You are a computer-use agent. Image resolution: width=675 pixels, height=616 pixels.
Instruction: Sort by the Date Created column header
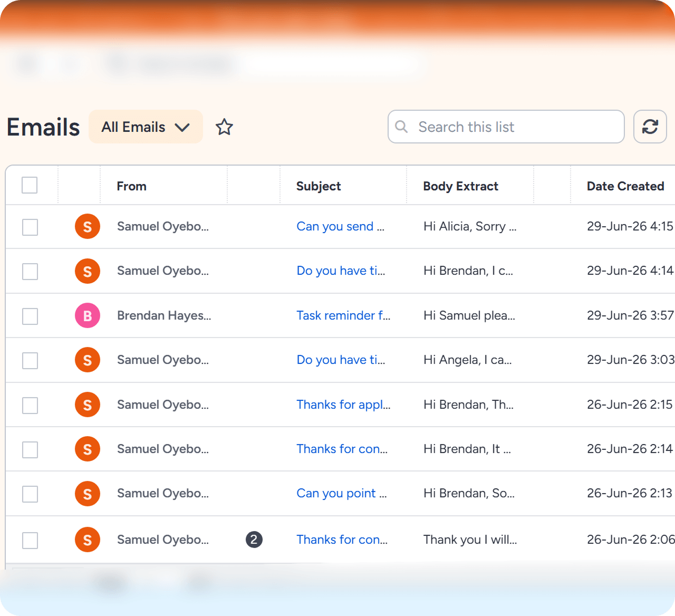point(625,186)
